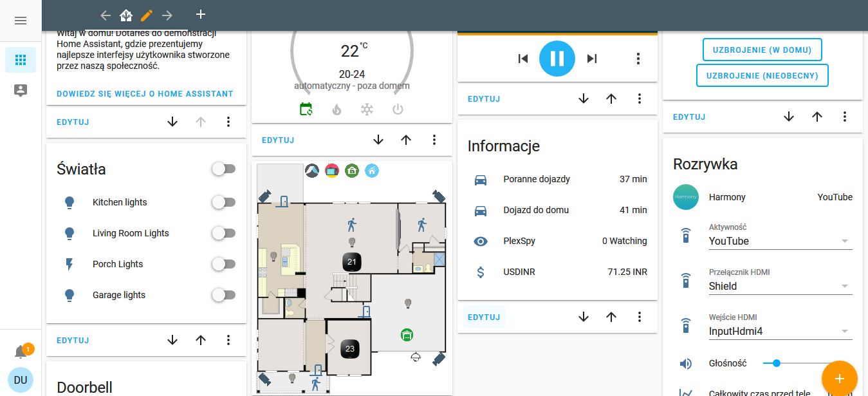Open the Aktywność YouTube dropdown
868x396 pixels.
[x=780, y=241]
